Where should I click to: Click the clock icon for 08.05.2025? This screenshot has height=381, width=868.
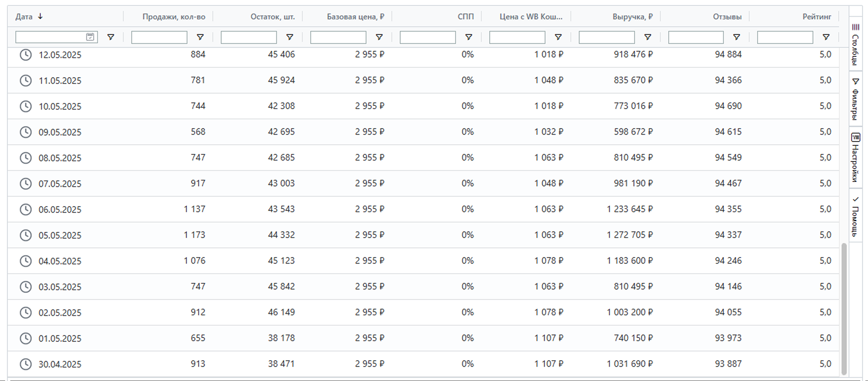coord(26,158)
